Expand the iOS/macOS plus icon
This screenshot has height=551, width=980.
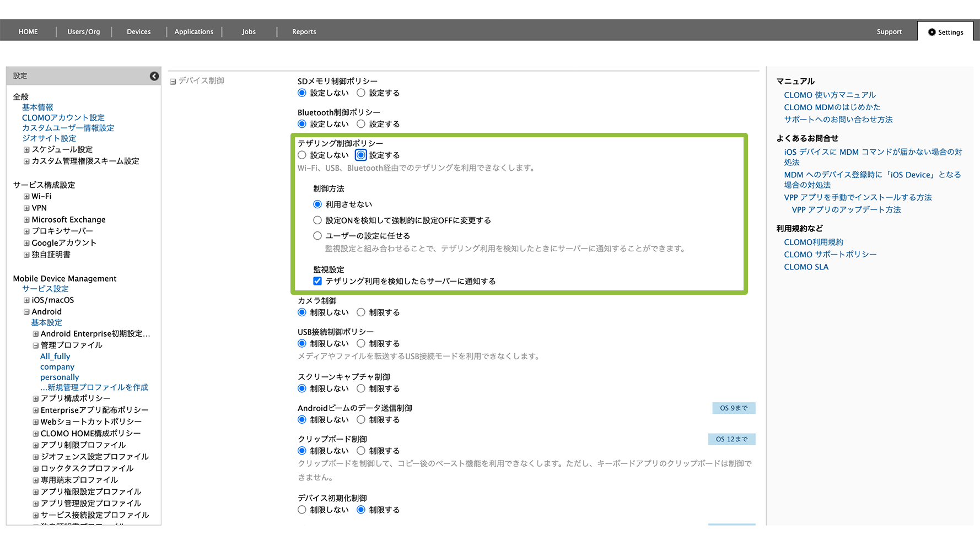(x=26, y=300)
